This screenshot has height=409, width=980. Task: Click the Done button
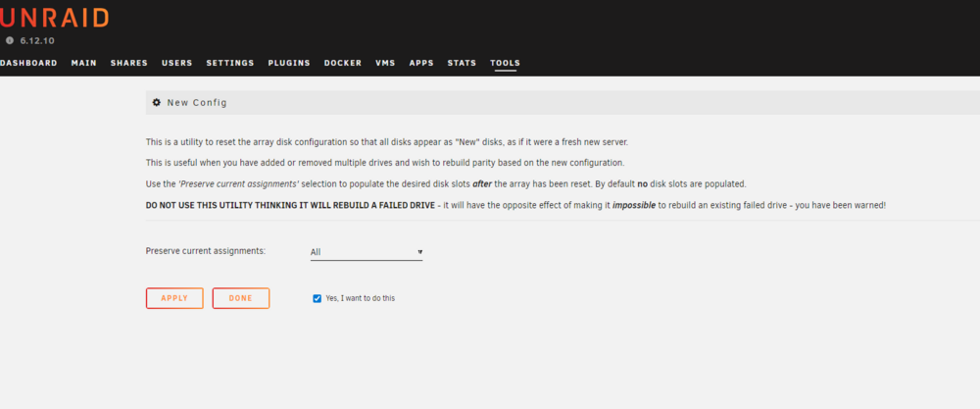tap(241, 298)
